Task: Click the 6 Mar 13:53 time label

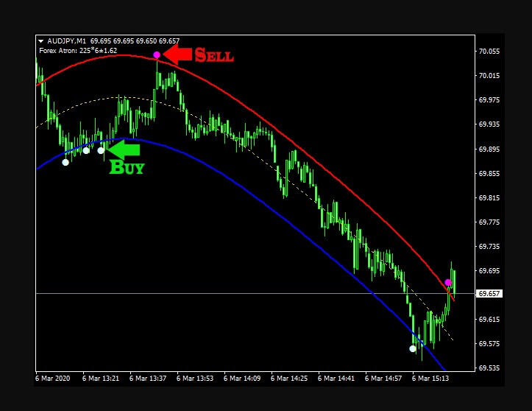Action: point(195,379)
